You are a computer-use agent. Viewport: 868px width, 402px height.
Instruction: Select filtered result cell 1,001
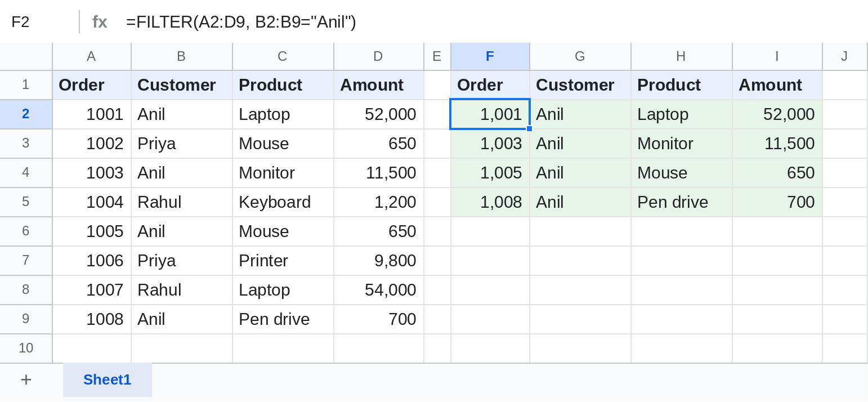pyautogui.click(x=490, y=114)
